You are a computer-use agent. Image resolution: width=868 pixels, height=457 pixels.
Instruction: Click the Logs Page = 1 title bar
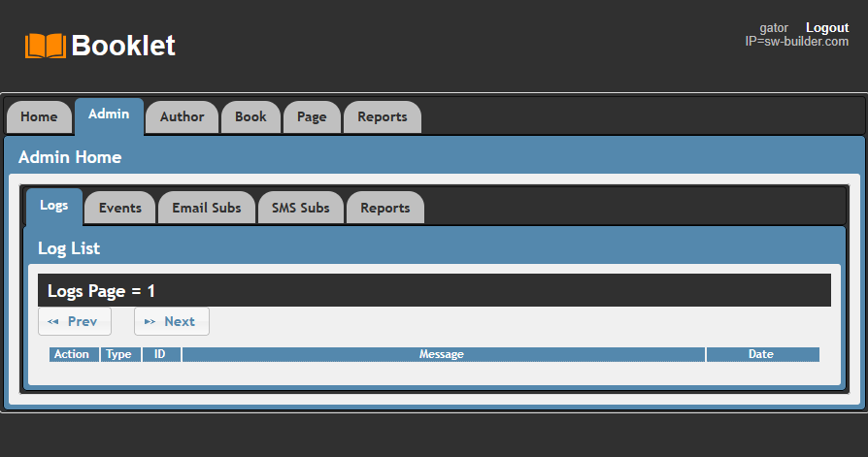434,290
